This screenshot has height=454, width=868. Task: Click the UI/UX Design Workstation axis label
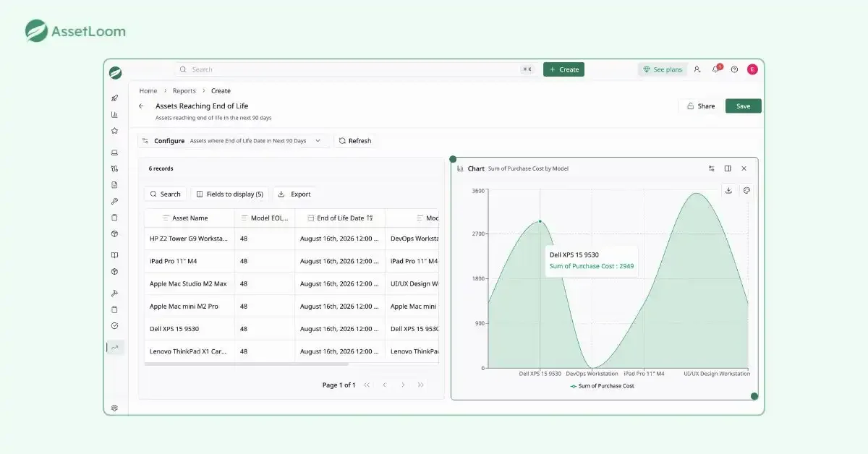click(x=716, y=374)
